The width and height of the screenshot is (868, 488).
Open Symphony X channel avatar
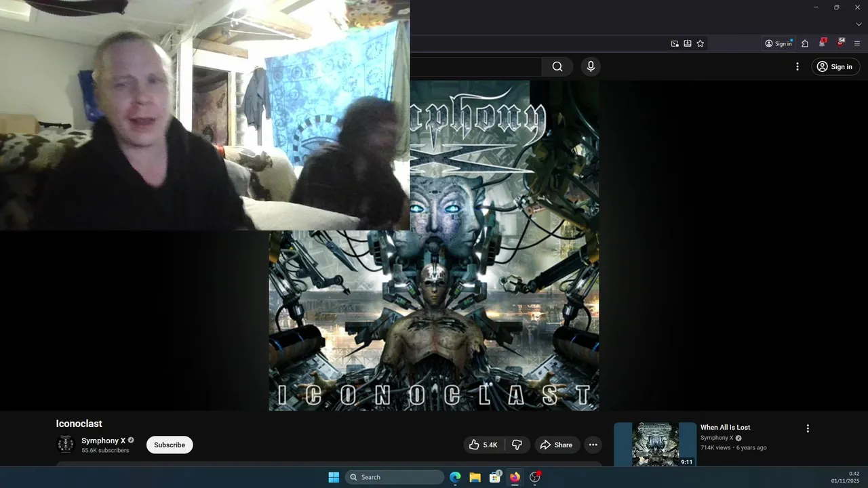[x=65, y=445]
